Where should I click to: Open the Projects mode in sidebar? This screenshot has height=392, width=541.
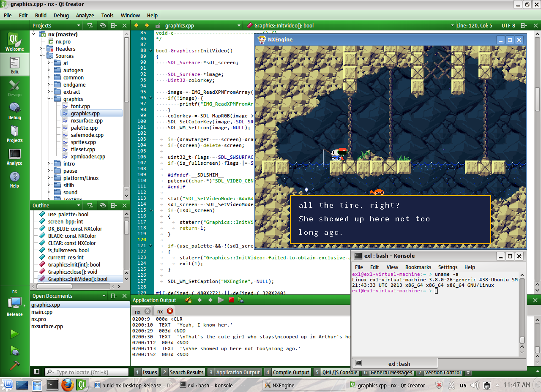click(x=15, y=133)
